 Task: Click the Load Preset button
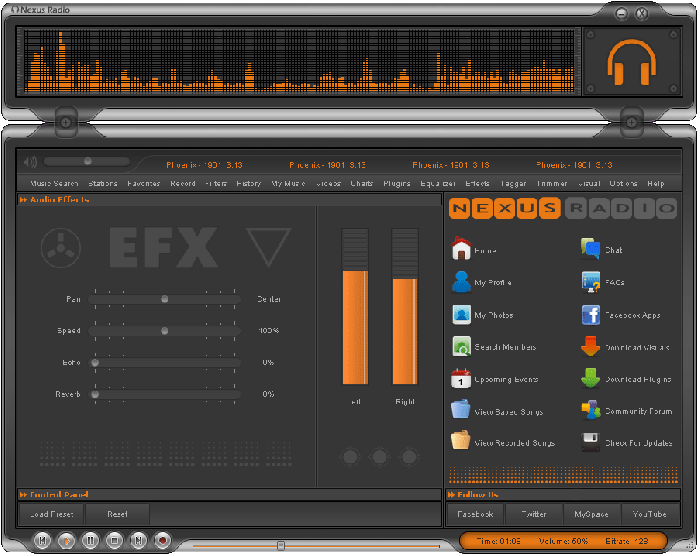51,514
